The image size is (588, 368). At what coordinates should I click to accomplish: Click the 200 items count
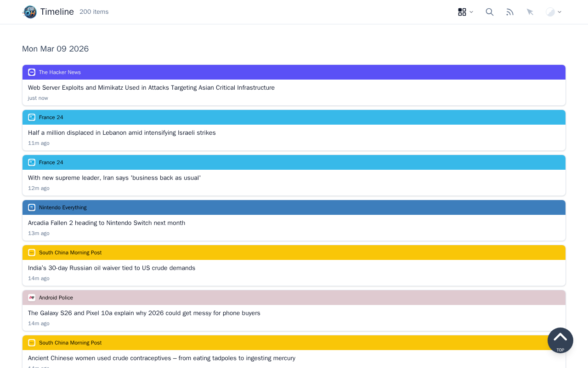point(94,12)
